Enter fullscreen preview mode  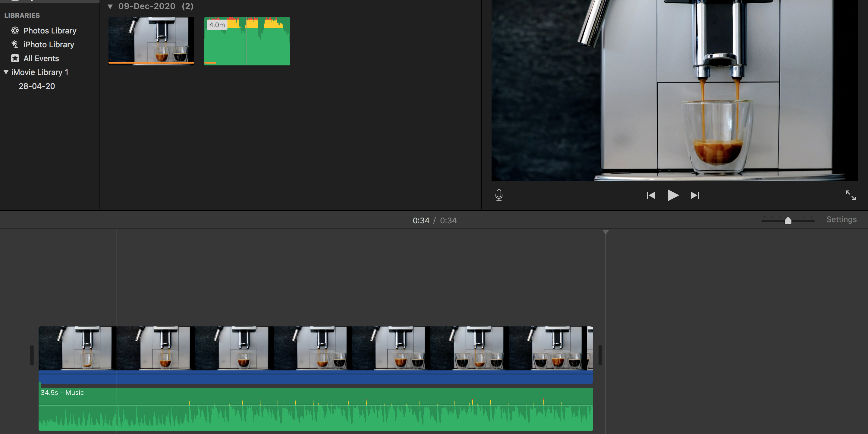pos(851,195)
